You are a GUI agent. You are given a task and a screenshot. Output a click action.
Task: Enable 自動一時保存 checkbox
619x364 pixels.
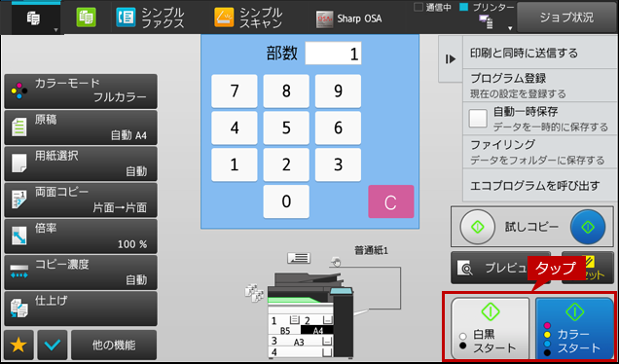478,119
